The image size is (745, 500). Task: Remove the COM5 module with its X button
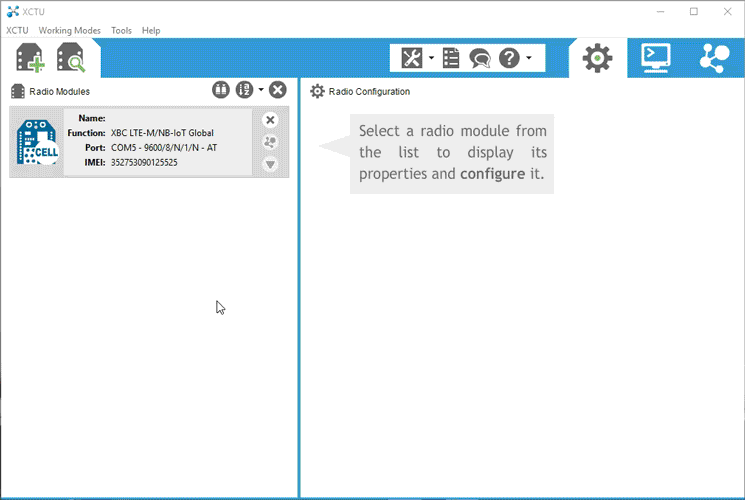tap(270, 120)
